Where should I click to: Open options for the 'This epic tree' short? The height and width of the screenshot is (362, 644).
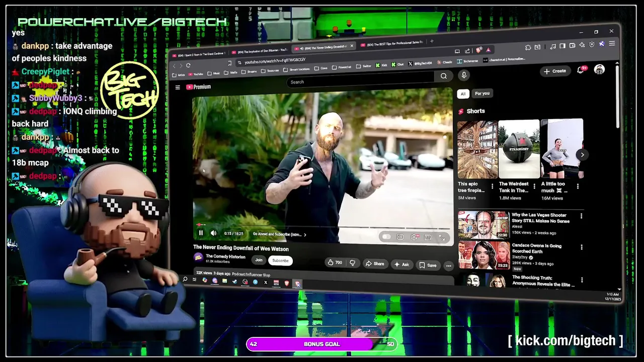(x=492, y=187)
